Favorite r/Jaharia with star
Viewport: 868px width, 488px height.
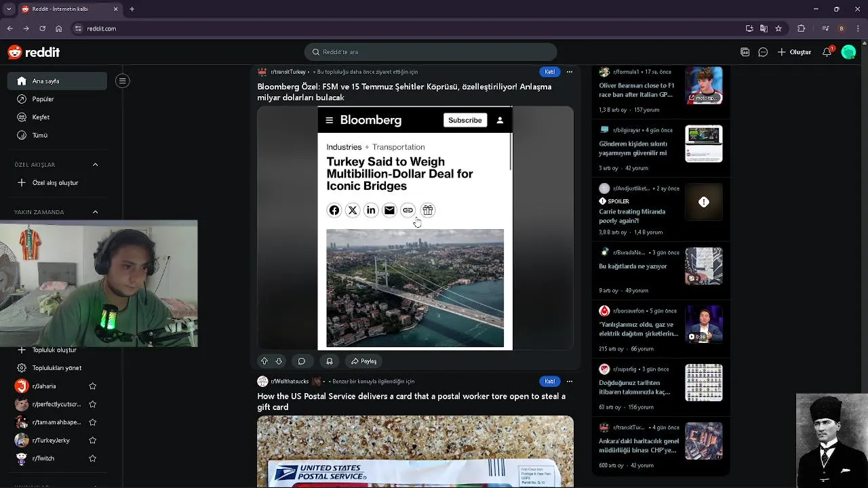click(93, 386)
